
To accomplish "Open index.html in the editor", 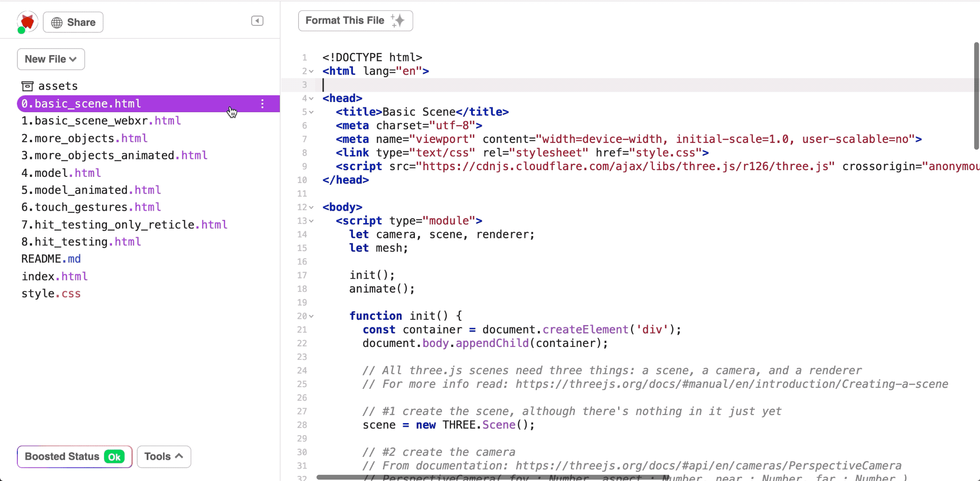I will click(x=55, y=276).
